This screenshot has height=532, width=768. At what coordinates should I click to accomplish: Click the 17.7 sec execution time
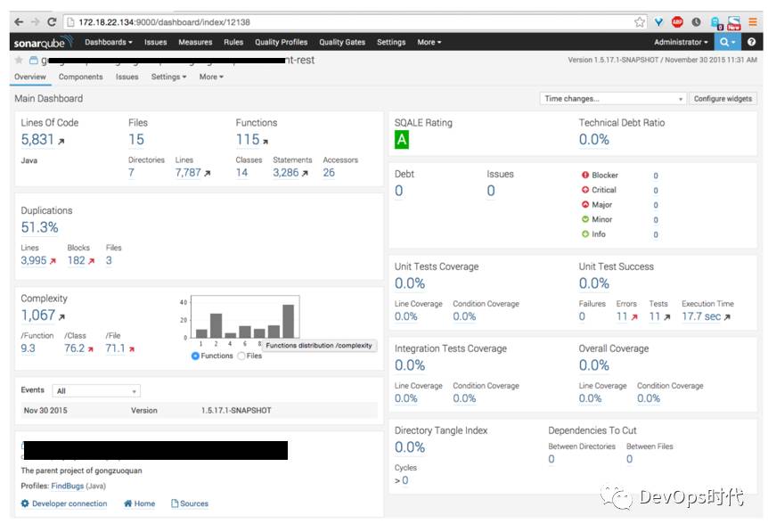click(701, 316)
